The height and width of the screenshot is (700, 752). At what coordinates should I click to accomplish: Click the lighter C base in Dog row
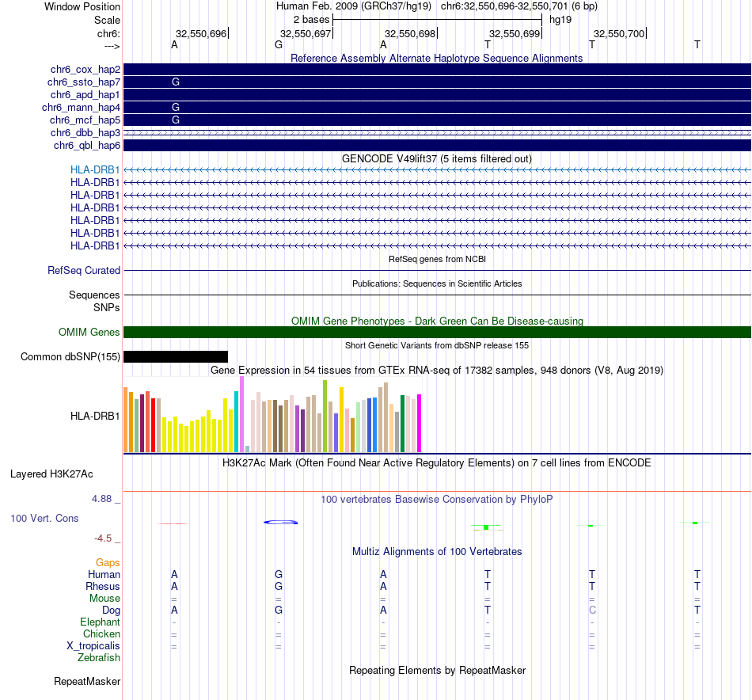[x=592, y=611]
